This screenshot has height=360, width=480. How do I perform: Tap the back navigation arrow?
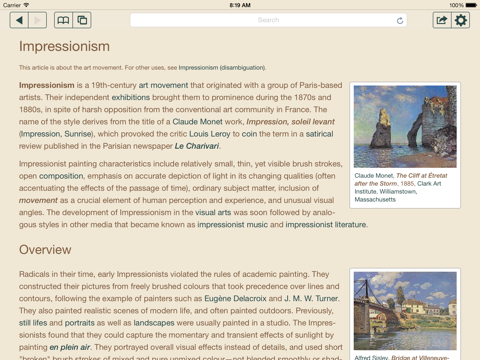(19, 20)
